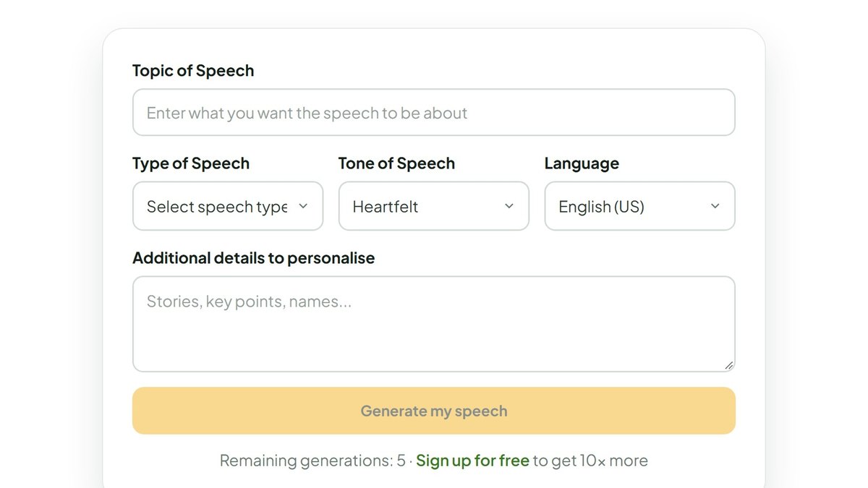This screenshot has height=488, width=868.
Task: Grab the textarea resize handle corner
Action: (728, 365)
